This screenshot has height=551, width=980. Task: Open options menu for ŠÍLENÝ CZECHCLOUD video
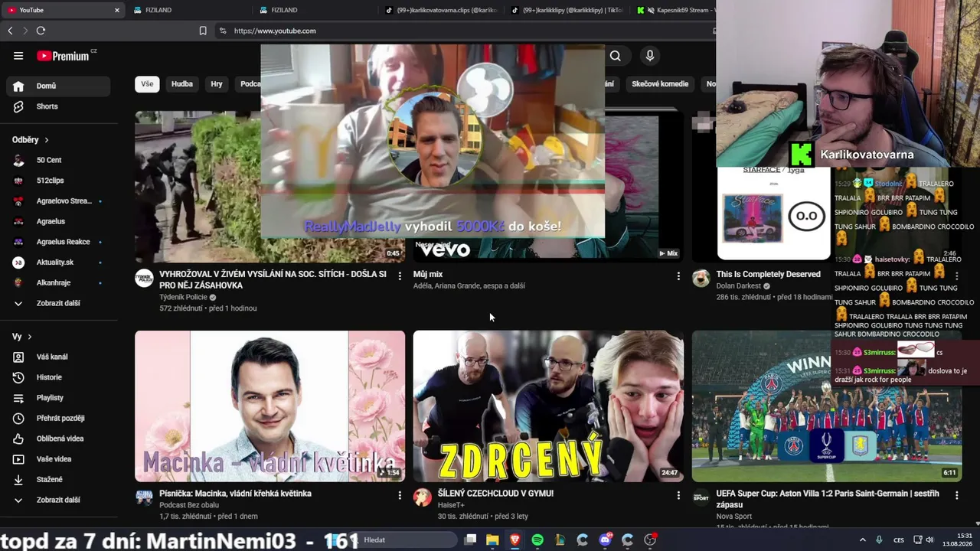tap(678, 495)
